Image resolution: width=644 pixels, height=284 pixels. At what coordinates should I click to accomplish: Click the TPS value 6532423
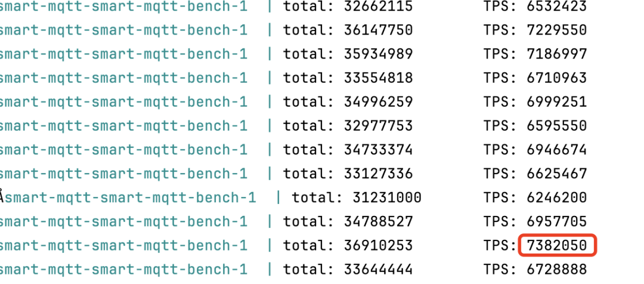[x=557, y=7]
